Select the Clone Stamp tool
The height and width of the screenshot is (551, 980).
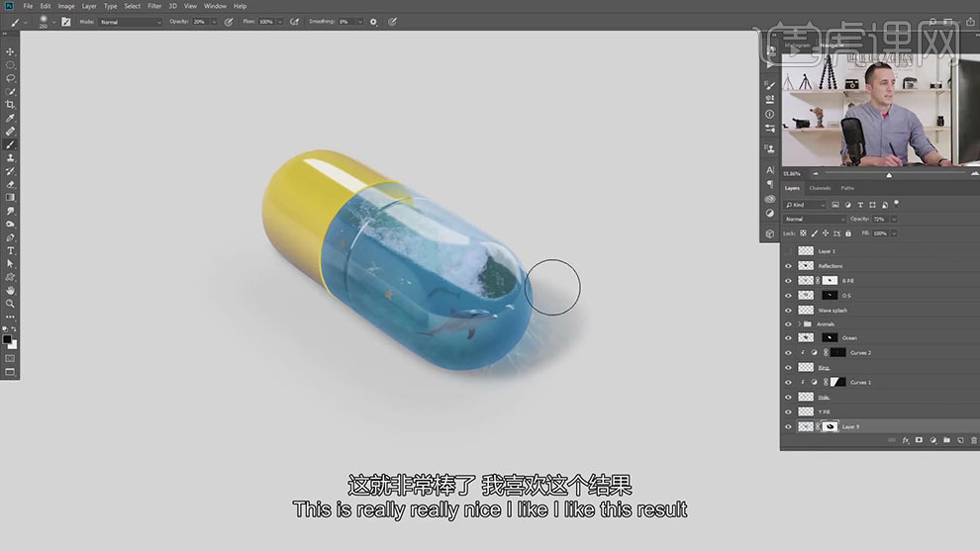[x=10, y=158]
